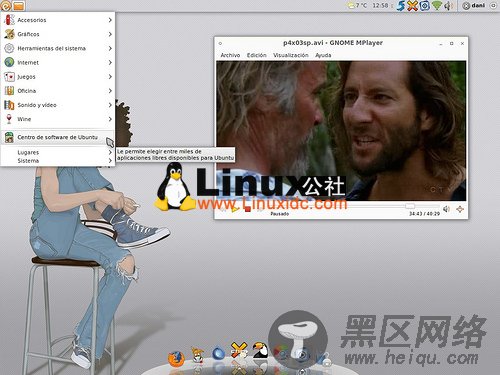Click the toucan dock icon
This screenshot has width=500, height=375.
tap(261, 350)
